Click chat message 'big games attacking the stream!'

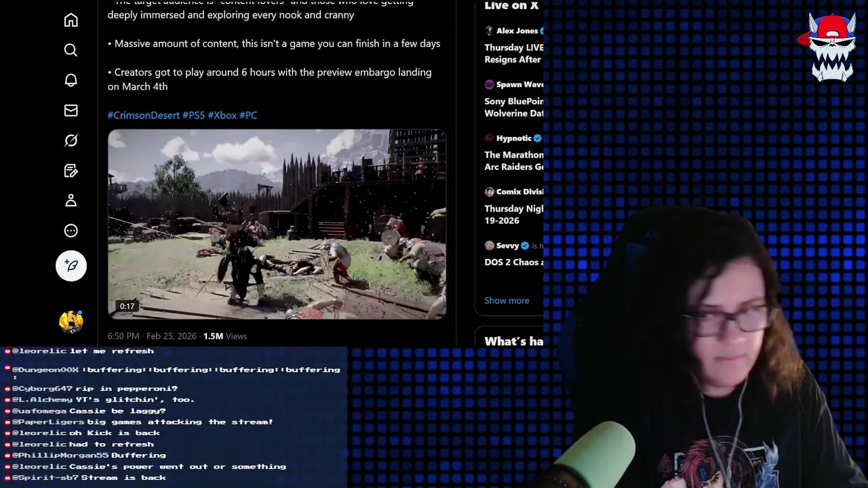(x=180, y=422)
